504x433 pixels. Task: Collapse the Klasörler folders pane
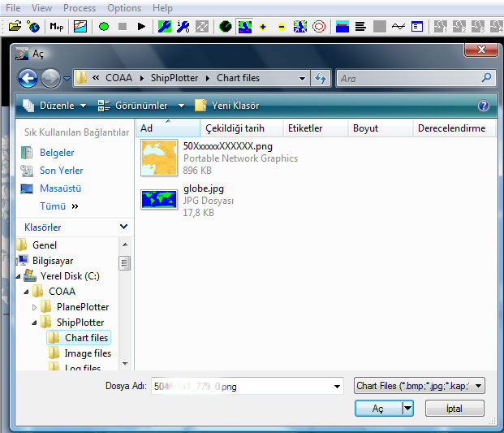click(x=123, y=227)
